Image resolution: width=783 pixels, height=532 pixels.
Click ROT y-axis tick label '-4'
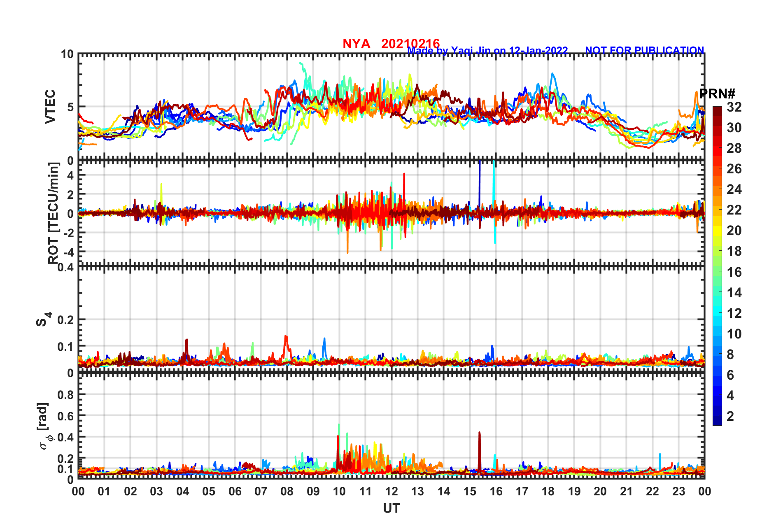pos(68,252)
